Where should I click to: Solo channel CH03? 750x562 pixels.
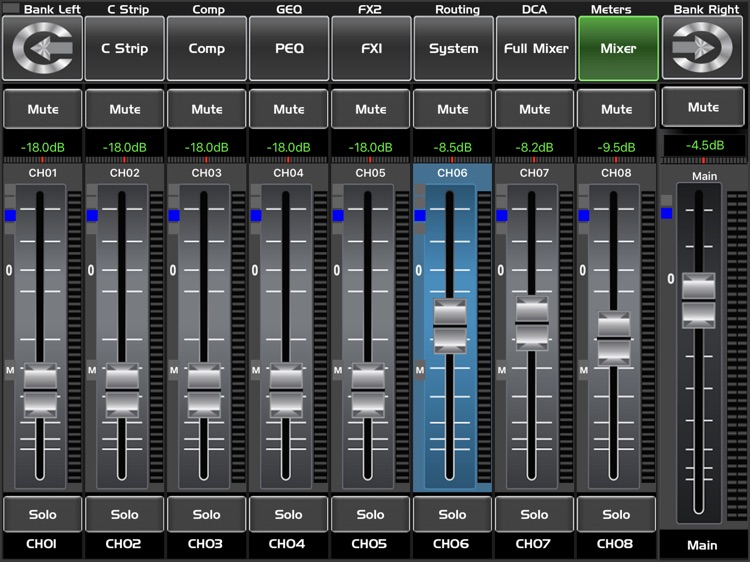tap(207, 514)
